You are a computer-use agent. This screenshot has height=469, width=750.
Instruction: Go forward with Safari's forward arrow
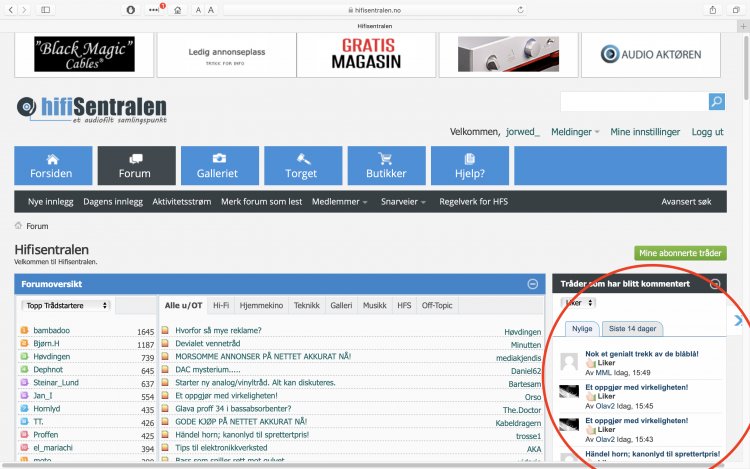24,10
